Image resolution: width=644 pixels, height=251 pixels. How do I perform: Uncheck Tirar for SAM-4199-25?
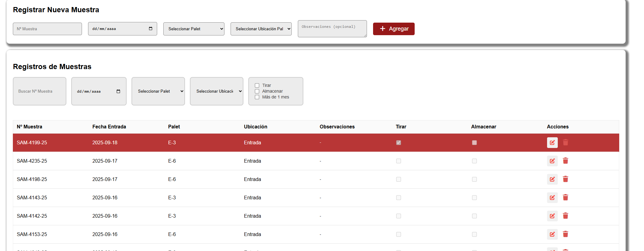398,143
